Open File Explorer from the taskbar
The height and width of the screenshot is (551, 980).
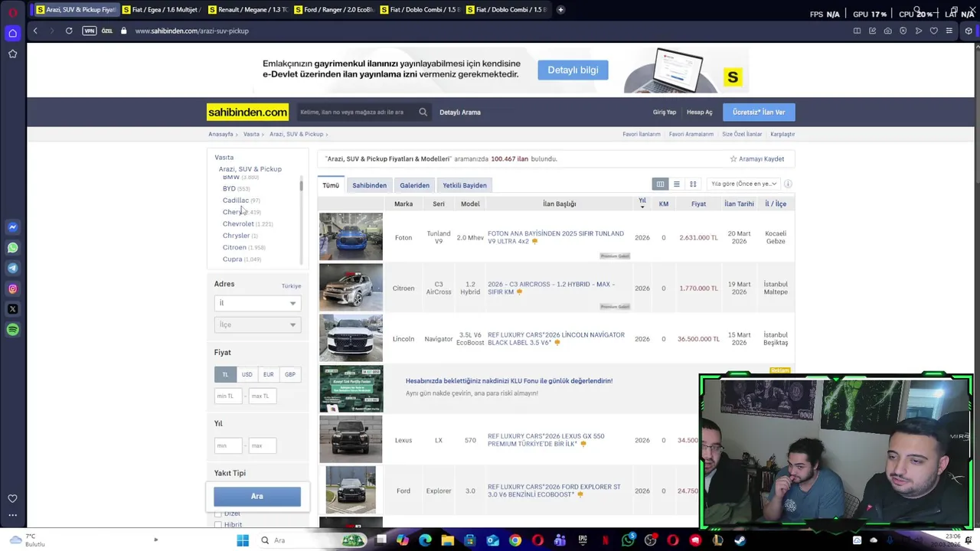pyautogui.click(x=448, y=540)
